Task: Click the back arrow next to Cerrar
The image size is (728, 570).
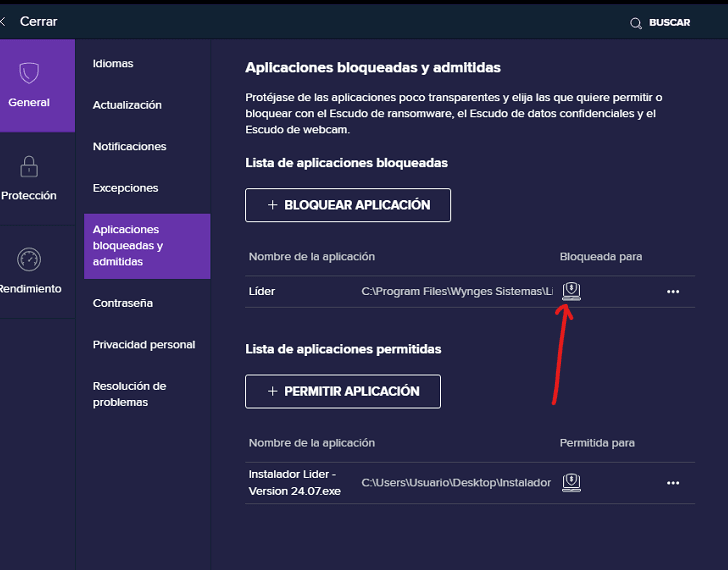Action: 4,21
